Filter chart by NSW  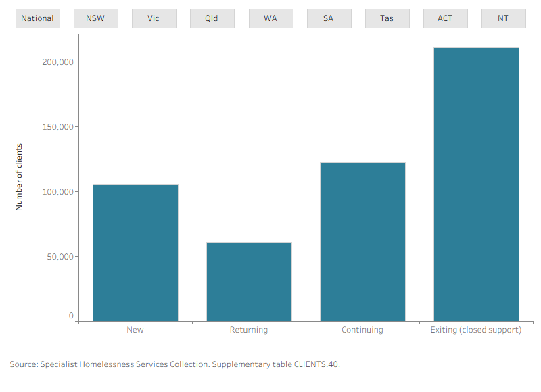coord(95,18)
